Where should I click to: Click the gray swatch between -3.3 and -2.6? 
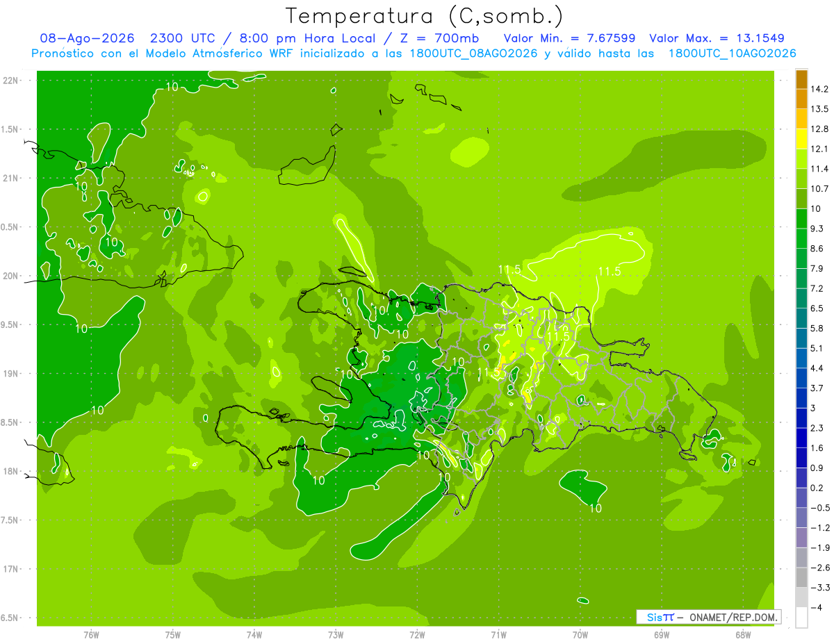click(x=801, y=577)
